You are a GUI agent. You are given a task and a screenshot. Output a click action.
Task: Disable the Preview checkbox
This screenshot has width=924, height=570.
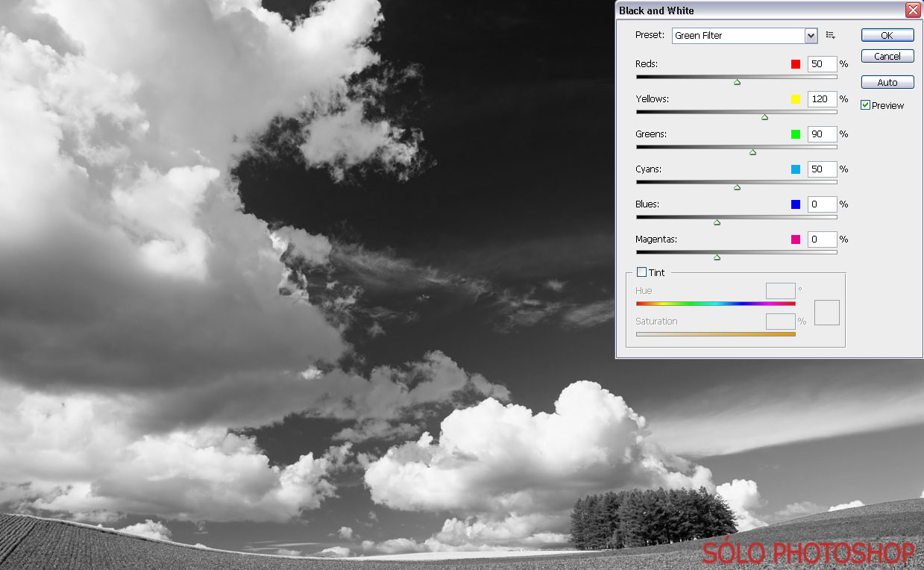(x=865, y=105)
